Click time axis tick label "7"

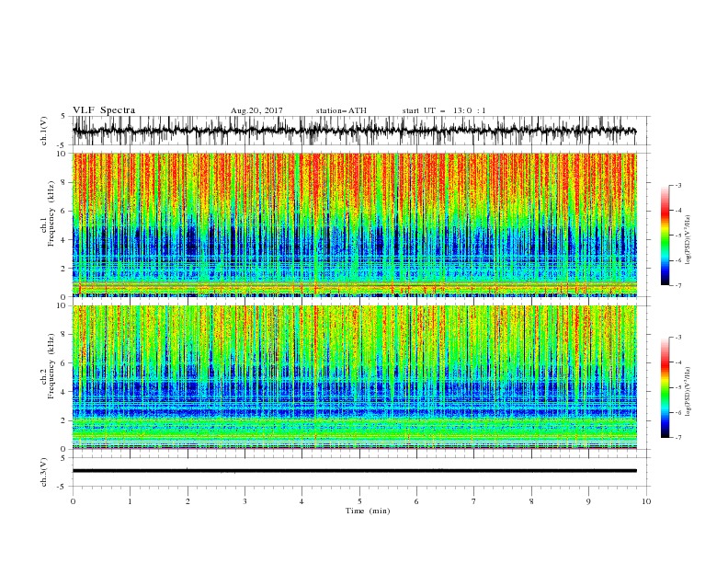tap(474, 501)
